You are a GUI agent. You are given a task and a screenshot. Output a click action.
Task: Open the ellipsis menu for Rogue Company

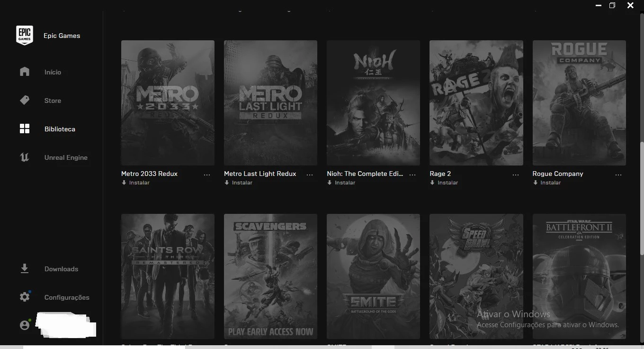coord(618,174)
